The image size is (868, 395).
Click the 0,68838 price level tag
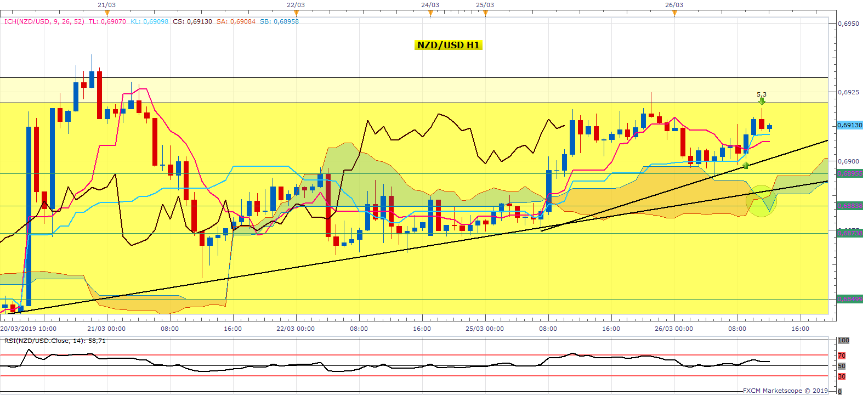point(849,206)
